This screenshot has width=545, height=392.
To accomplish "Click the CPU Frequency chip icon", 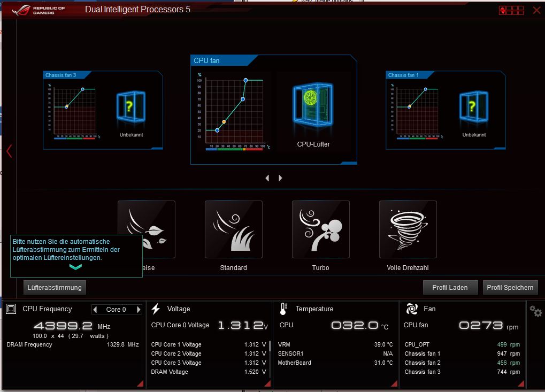I will click(11, 309).
